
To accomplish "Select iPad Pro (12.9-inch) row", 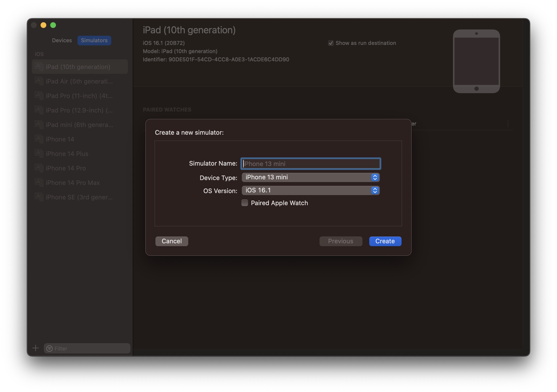I will point(80,110).
